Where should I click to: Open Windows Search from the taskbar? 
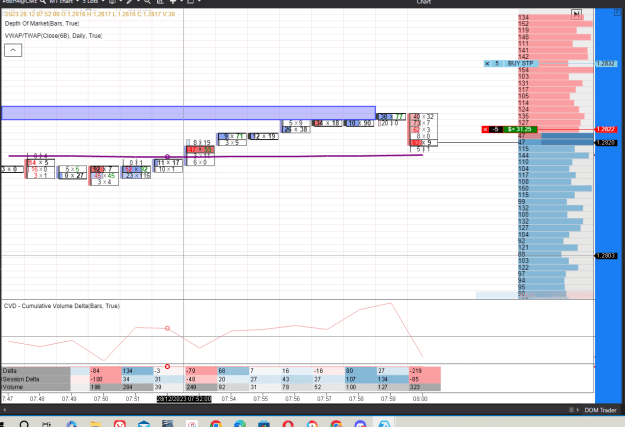pos(24,424)
